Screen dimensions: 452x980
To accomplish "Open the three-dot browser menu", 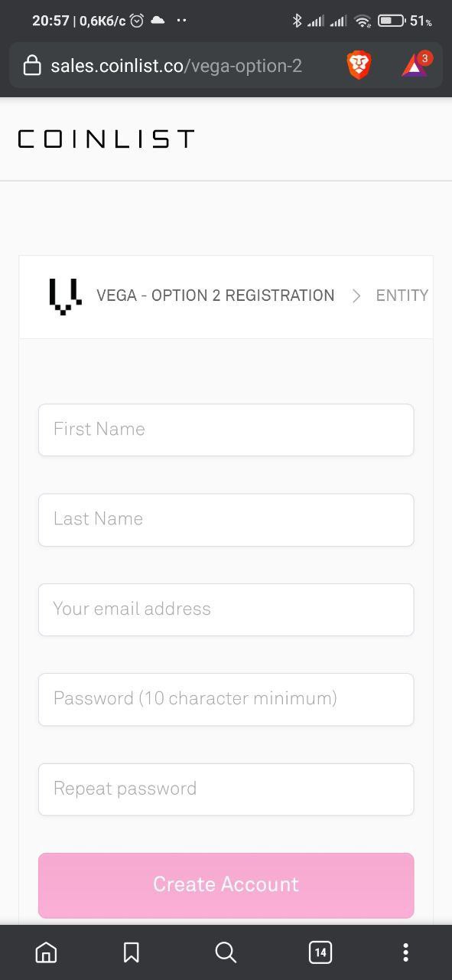I will 405,952.
